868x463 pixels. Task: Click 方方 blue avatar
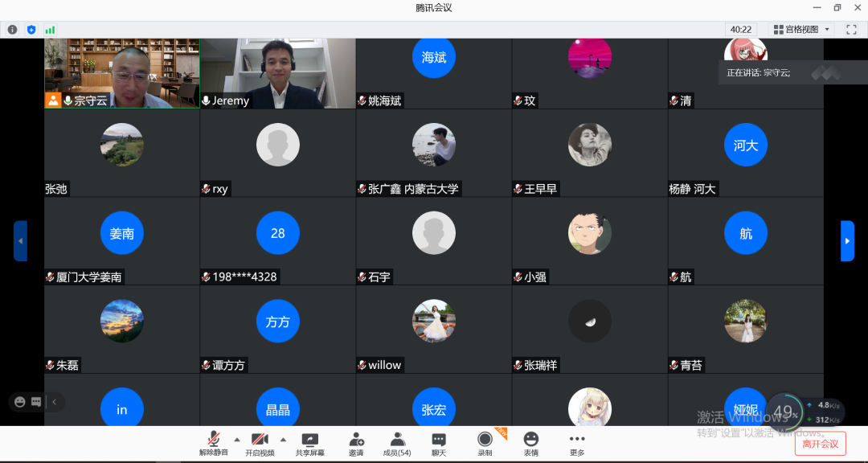(278, 322)
